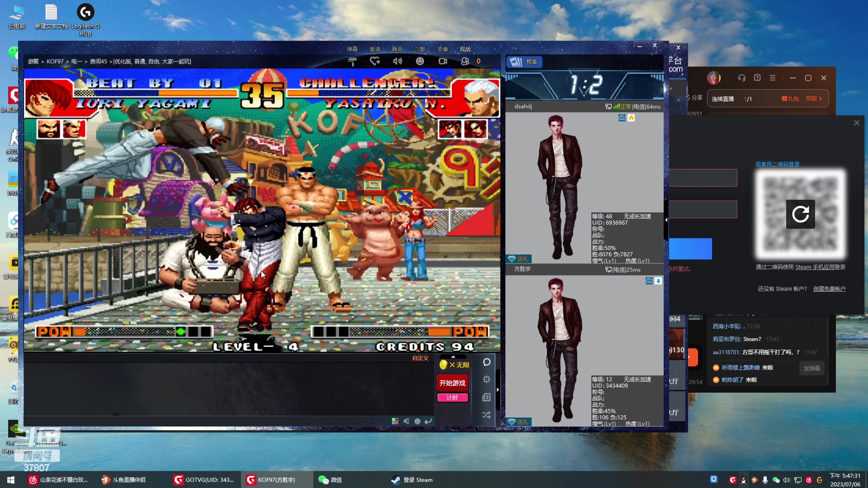The image size is (868, 488).
Task: Click the return arrow send icon
Action: [x=428, y=421]
